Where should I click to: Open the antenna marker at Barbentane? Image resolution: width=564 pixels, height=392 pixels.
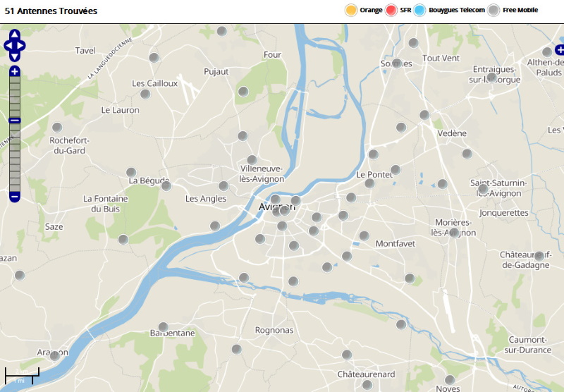[163, 326]
